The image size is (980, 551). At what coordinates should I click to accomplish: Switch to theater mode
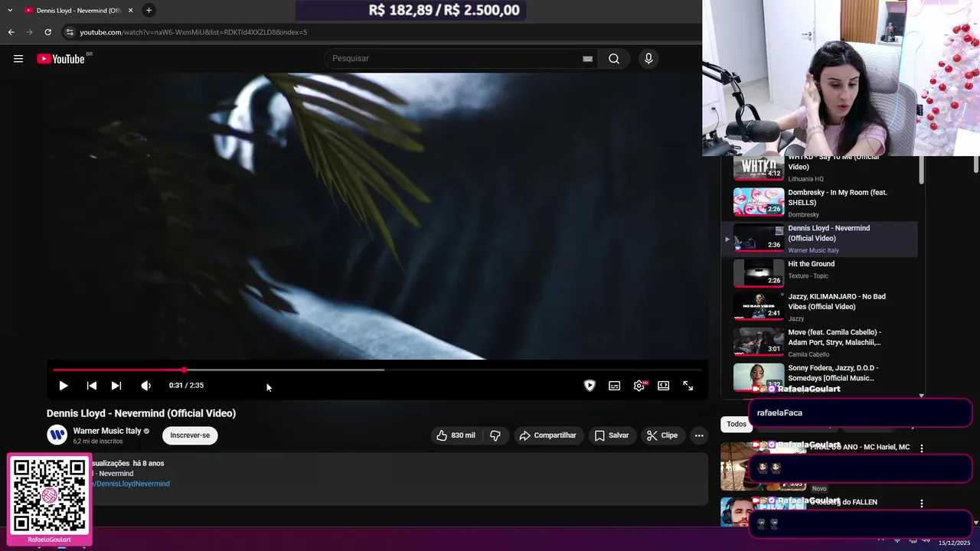(664, 386)
